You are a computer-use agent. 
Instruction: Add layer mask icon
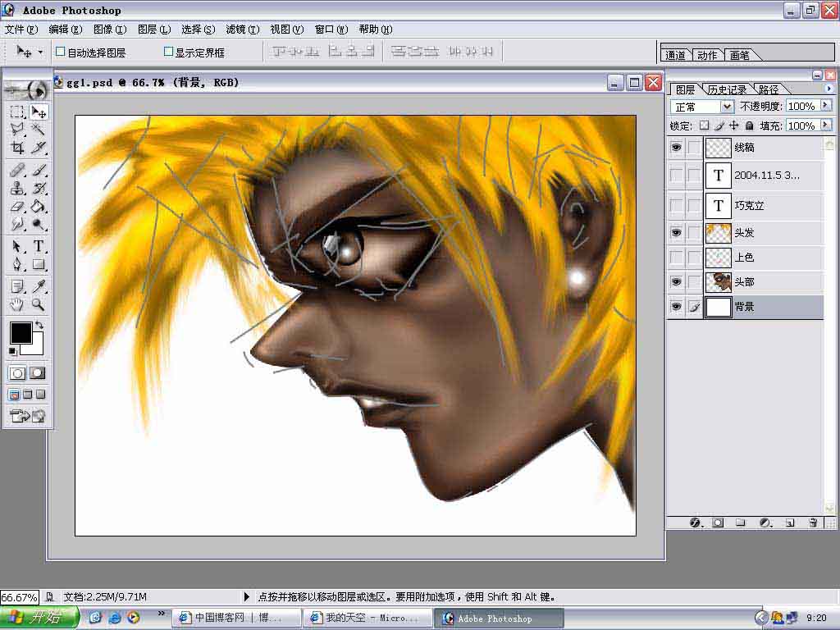[718, 523]
